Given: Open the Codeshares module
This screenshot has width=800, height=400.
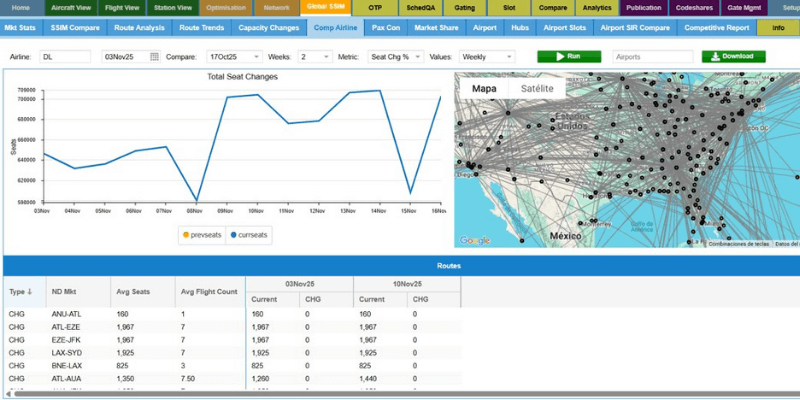Looking at the screenshot, I should click(694, 7).
